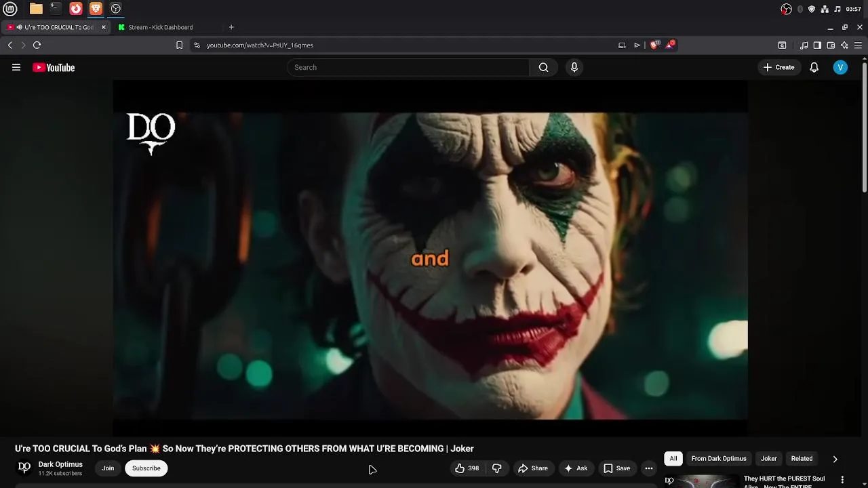Focus the youtube.com address bar
The height and width of the screenshot is (488, 868).
click(407, 45)
